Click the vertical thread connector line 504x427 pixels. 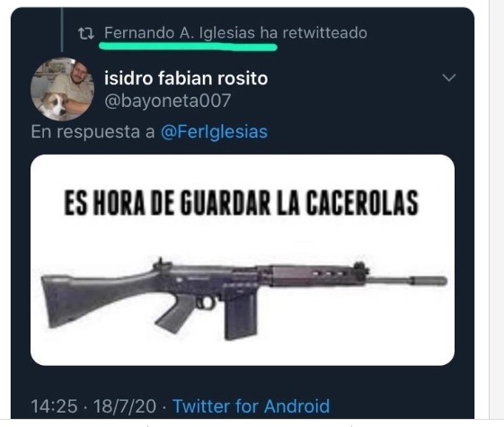62,30
